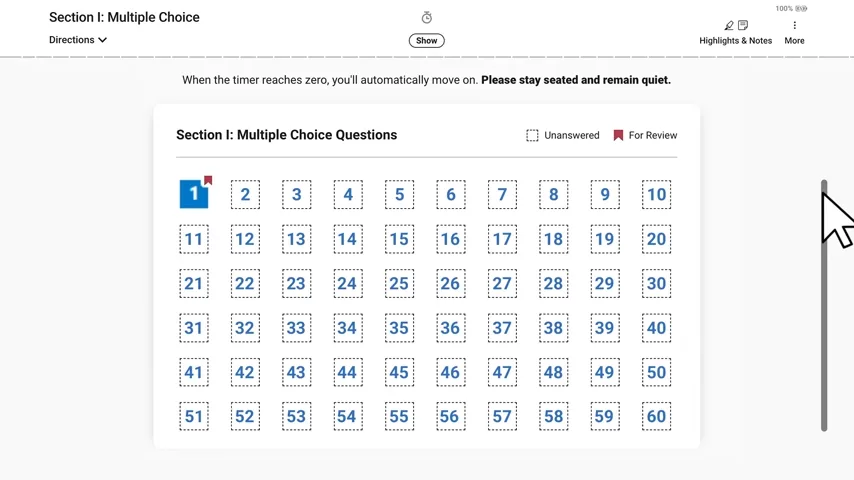Image resolution: width=854 pixels, height=480 pixels.
Task: Go to question 1
Action: click(193, 194)
